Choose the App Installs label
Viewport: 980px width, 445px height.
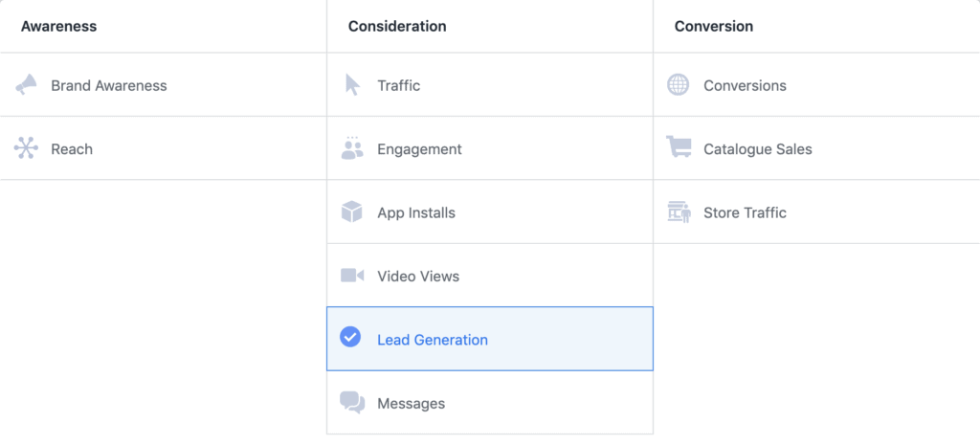tap(416, 213)
